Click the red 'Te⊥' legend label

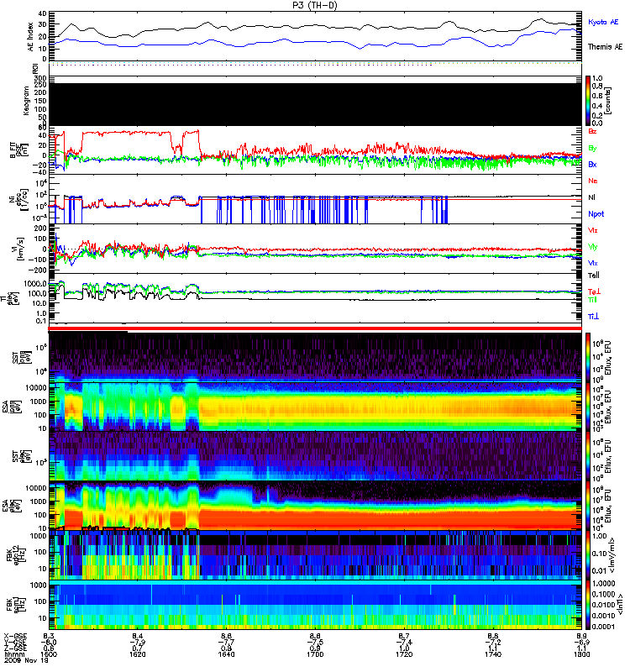coord(594,291)
